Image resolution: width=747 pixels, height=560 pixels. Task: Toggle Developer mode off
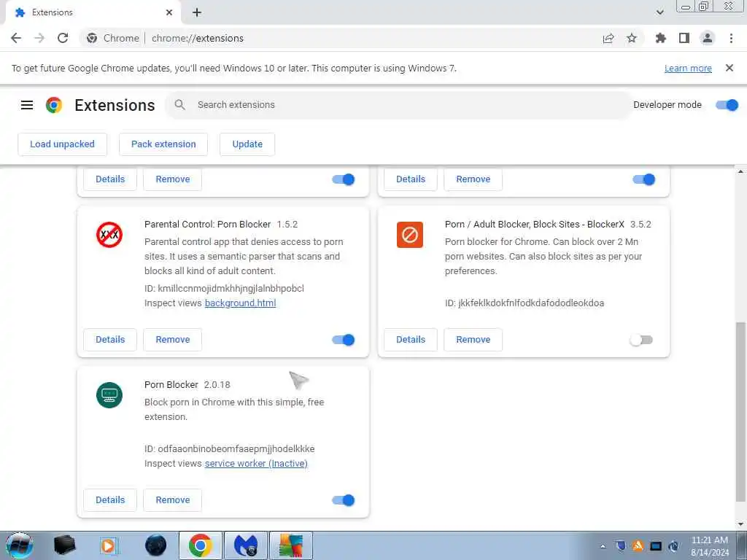pos(727,105)
